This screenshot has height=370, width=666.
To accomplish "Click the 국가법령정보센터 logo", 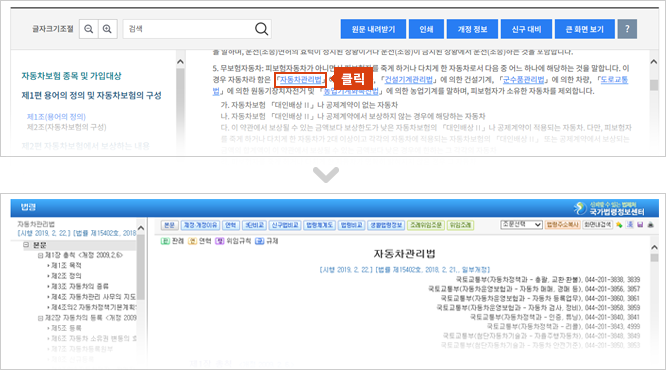I will point(609,208).
